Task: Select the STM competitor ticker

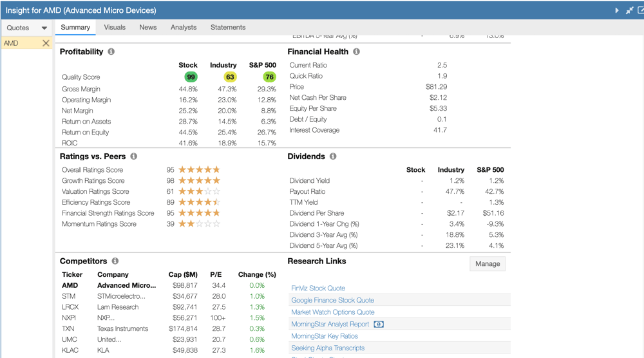Action: click(69, 296)
